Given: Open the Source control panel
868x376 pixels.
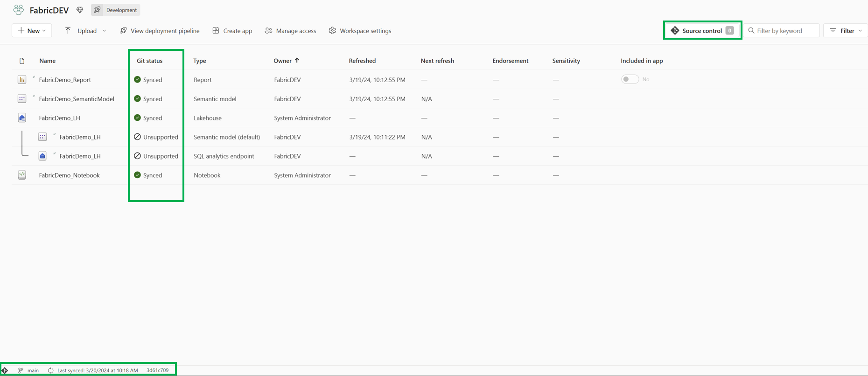Looking at the screenshot, I should [702, 31].
